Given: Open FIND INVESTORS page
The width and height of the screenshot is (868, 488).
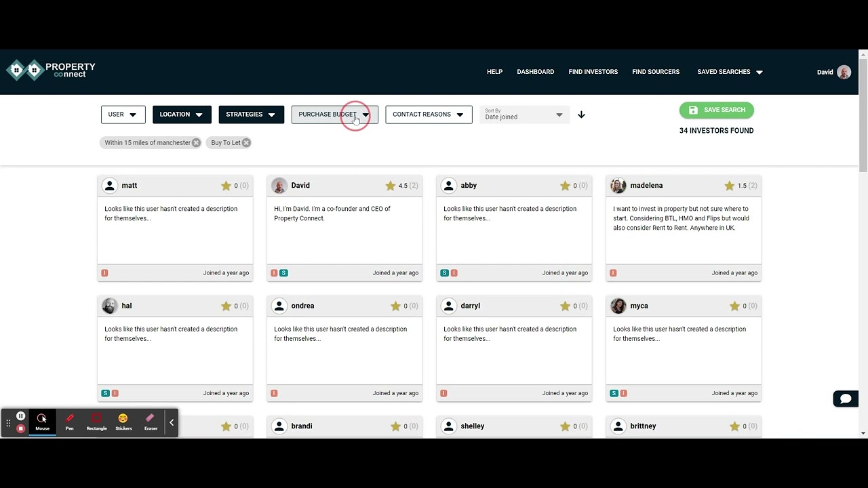Looking at the screenshot, I should [593, 72].
